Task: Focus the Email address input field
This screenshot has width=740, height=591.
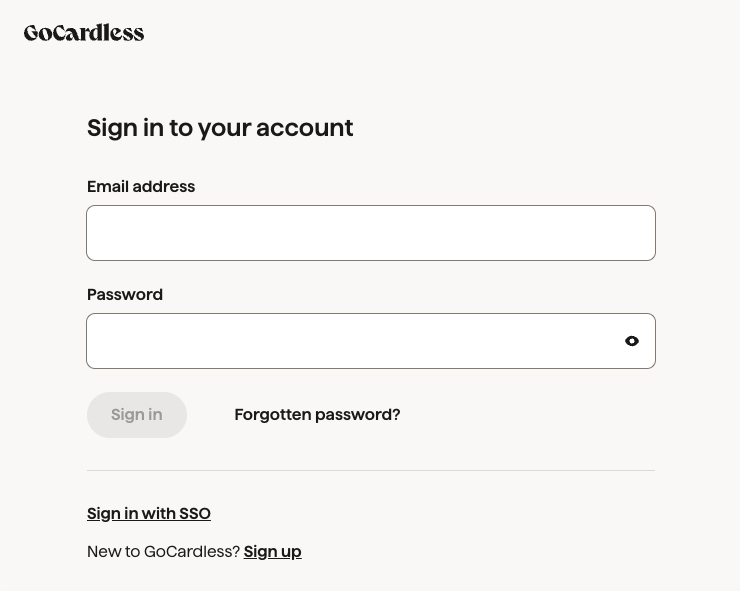Action: (371, 233)
